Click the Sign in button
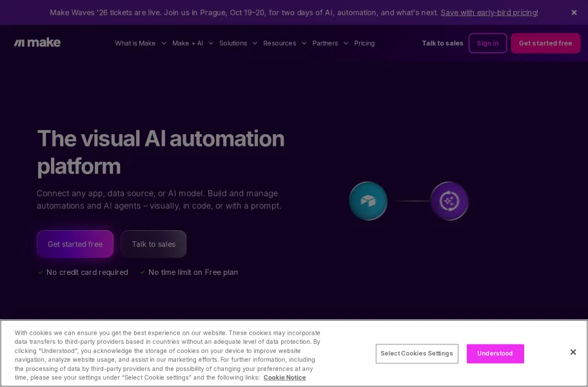588x387 pixels. 487,43
